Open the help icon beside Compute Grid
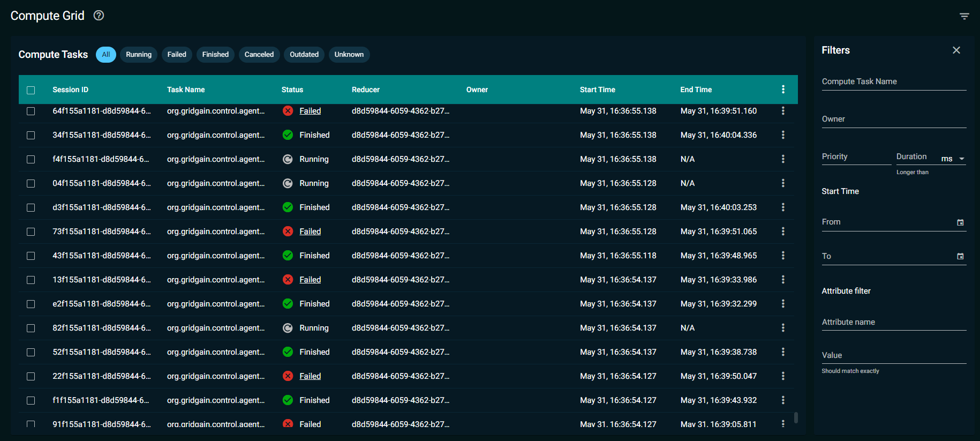Viewport: 980px width, 441px height. tap(99, 16)
